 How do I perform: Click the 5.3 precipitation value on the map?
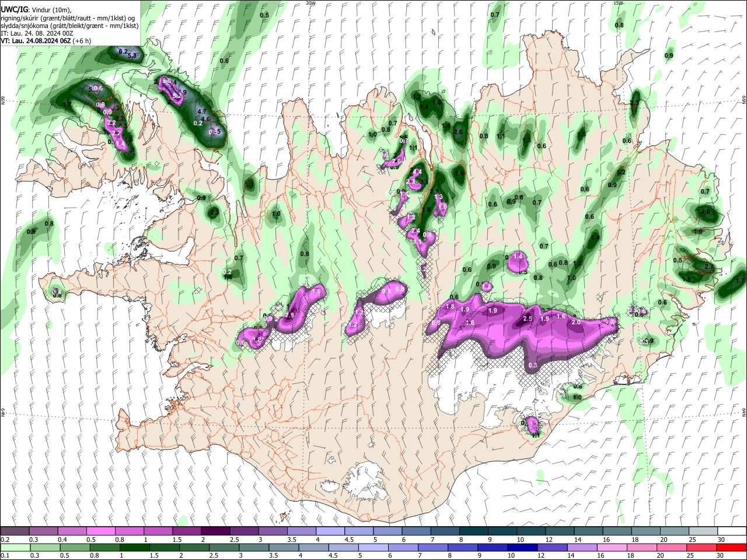click(131, 55)
